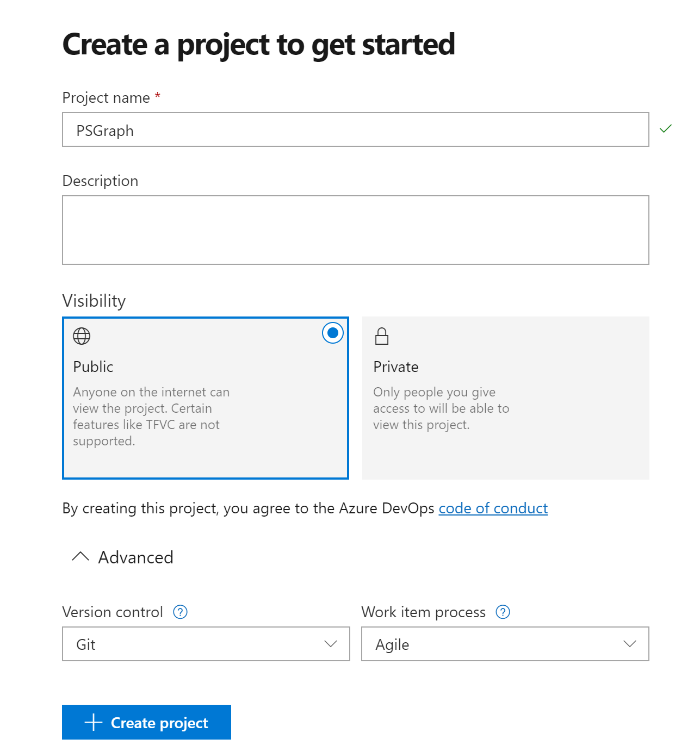The width and height of the screenshot is (700, 745).
Task: Open the code of conduct link
Action: pos(493,508)
